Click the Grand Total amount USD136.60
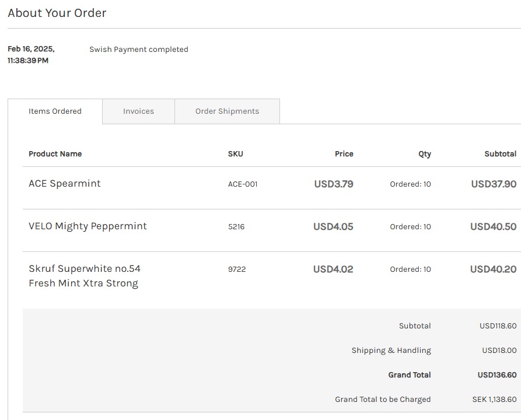 click(x=496, y=375)
